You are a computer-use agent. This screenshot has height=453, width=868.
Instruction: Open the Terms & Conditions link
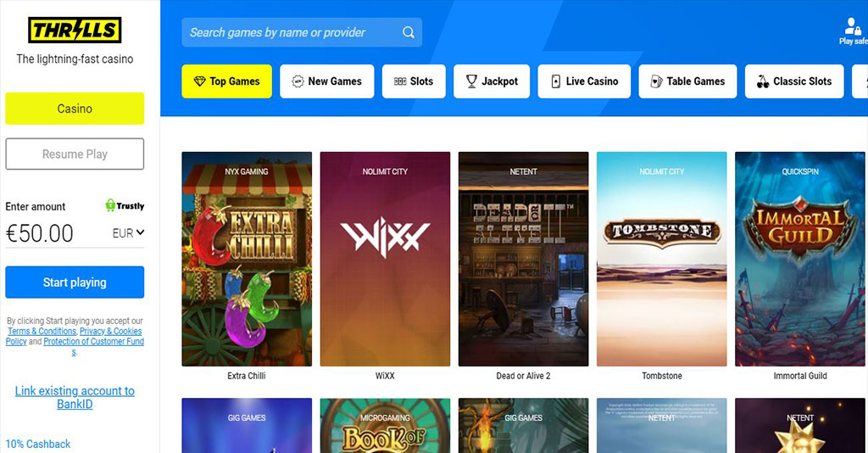42,331
